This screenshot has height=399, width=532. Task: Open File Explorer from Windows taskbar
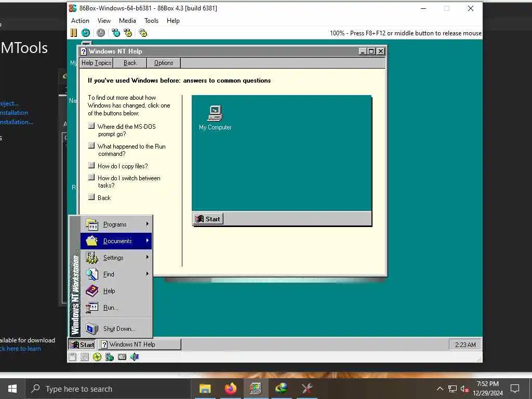tap(205, 389)
